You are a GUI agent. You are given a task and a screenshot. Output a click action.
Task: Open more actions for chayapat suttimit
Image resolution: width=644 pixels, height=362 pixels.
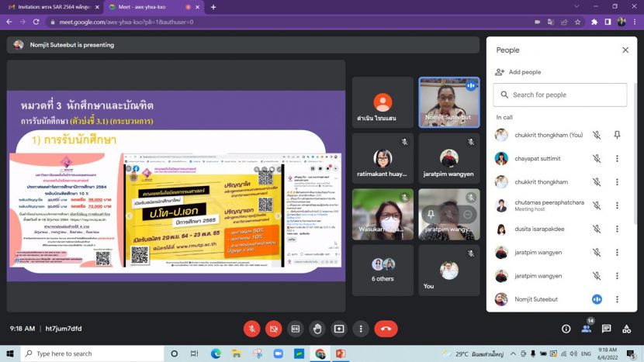[617, 158]
